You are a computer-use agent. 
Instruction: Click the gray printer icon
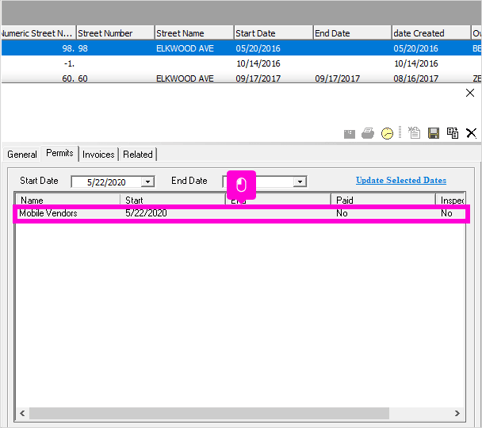[x=368, y=133]
